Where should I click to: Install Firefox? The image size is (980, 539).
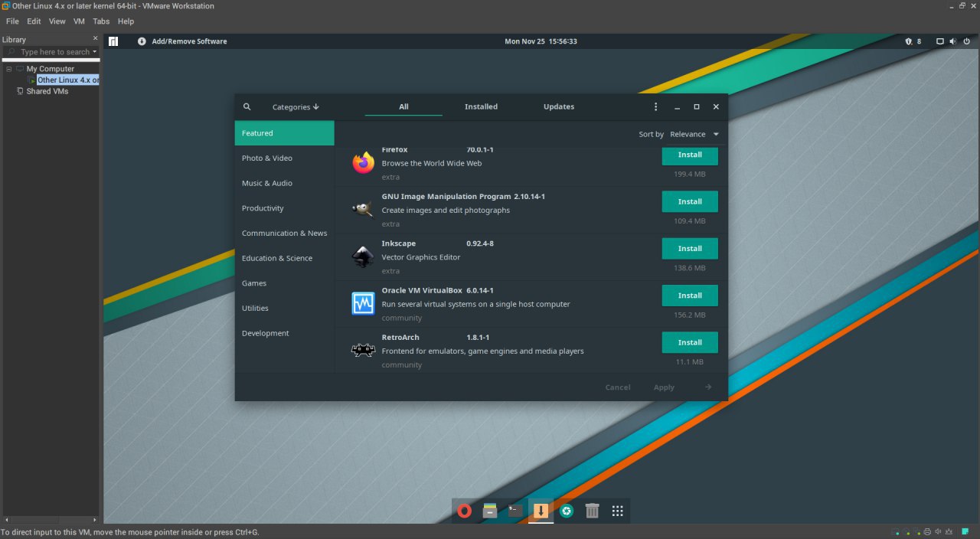point(690,155)
